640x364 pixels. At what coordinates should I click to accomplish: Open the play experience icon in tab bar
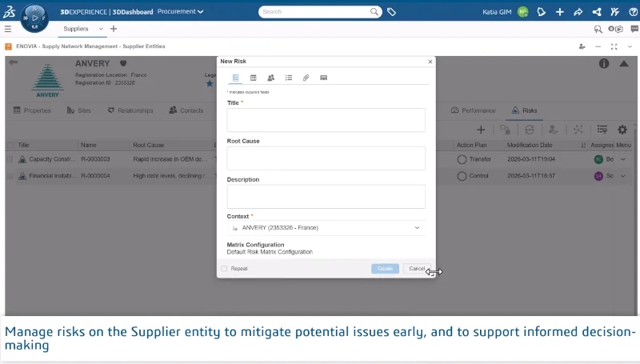pyautogui.click(x=615, y=29)
